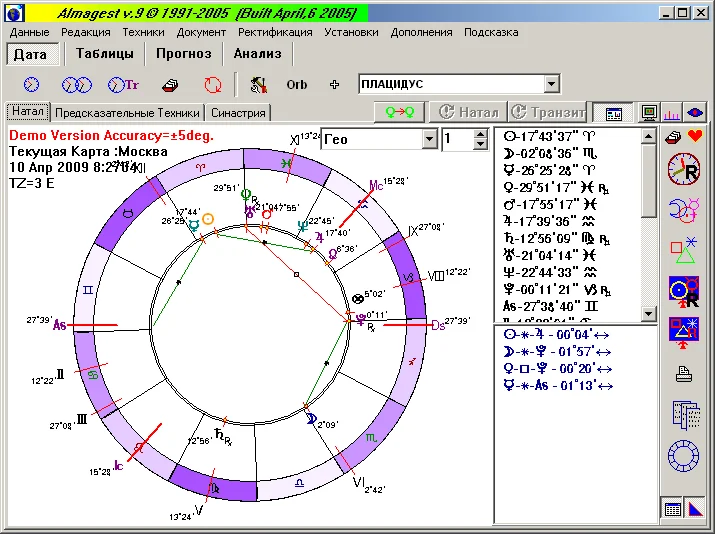Open the ПЛАЦИДУС house system dropdown
The width and height of the screenshot is (715, 534).
[551, 85]
